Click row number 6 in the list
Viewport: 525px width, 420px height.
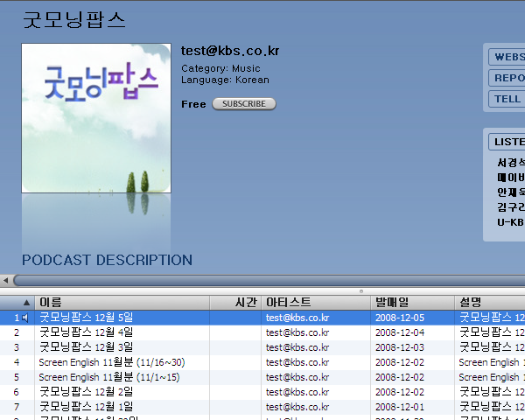pyautogui.click(x=17, y=392)
